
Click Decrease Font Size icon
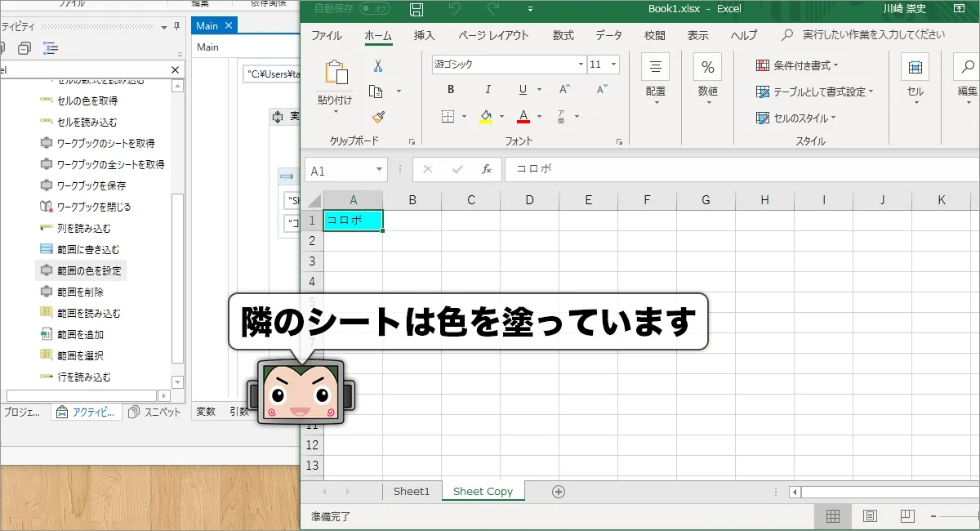tap(602, 90)
